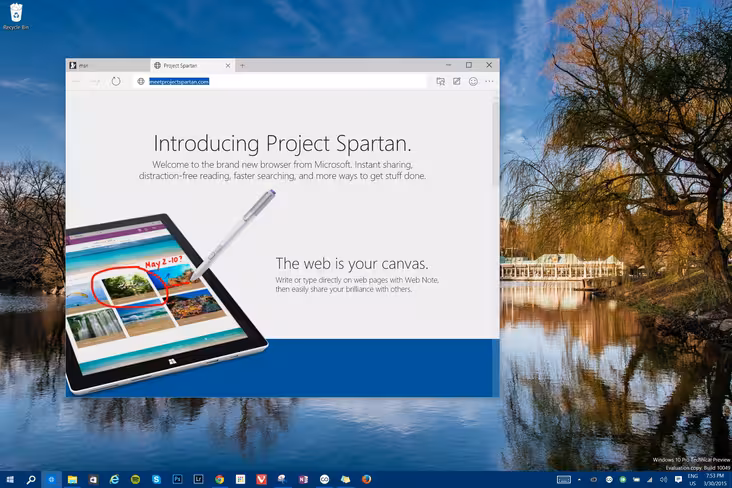Open OneNote from the taskbar
The width and height of the screenshot is (732, 488).
coord(303,480)
